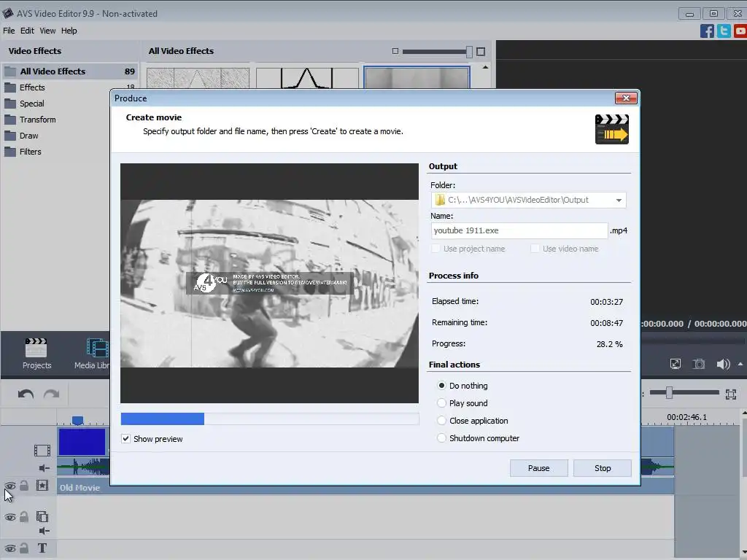Image resolution: width=747 pixels, height=560 pixels.
Task: Click the Undo arrow
Action: coord(26,394)
